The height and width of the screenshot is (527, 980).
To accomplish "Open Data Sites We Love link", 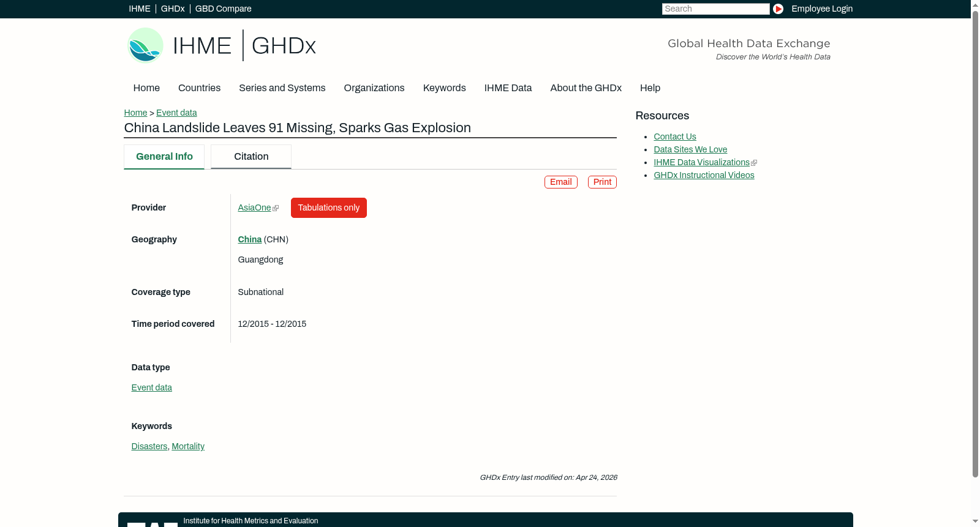I will point(690,149).
